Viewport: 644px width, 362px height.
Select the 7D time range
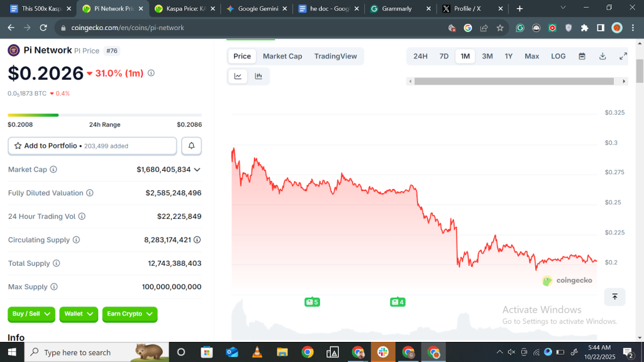click(444, 56)
